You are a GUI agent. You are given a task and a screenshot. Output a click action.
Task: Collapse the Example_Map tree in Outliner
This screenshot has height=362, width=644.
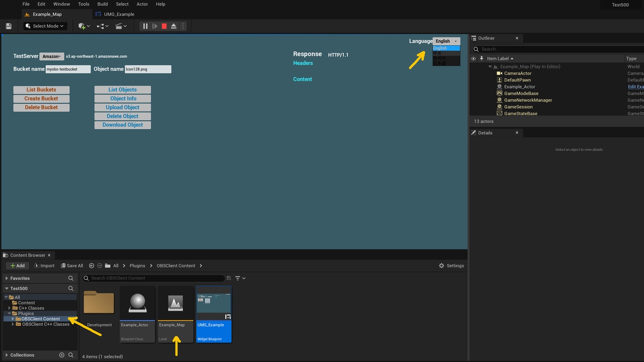point(490,66)
